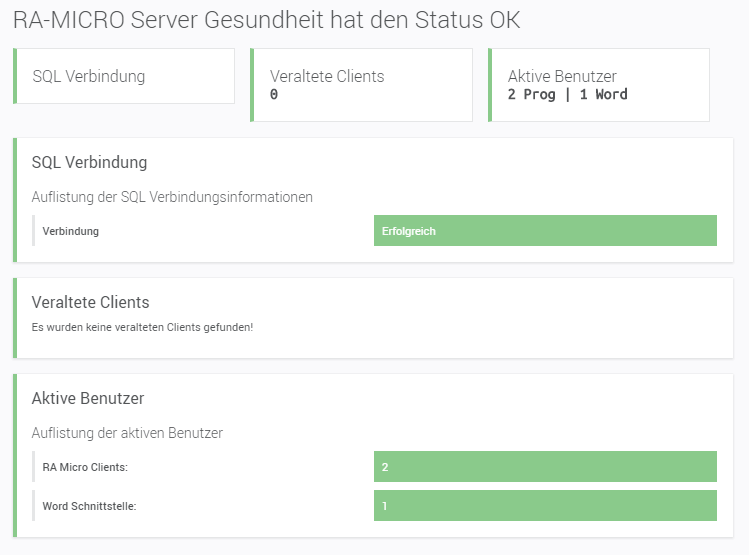Click the green bar showing value 1

coord(545,506)
